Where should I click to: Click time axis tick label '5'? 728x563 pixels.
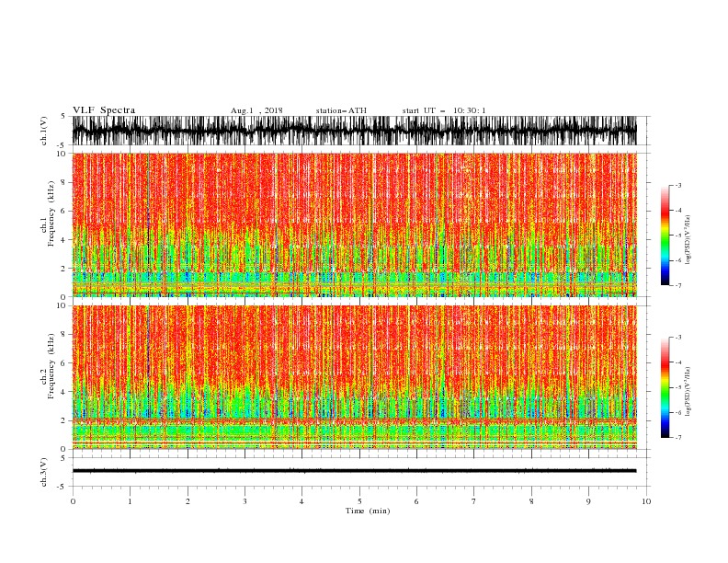click(359, 501)
